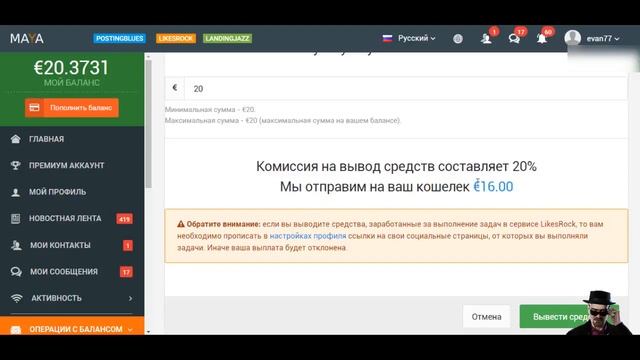Click the Максимальная сумма text line
This screenshot has height=360, width=640.
(x=283, y=120)
